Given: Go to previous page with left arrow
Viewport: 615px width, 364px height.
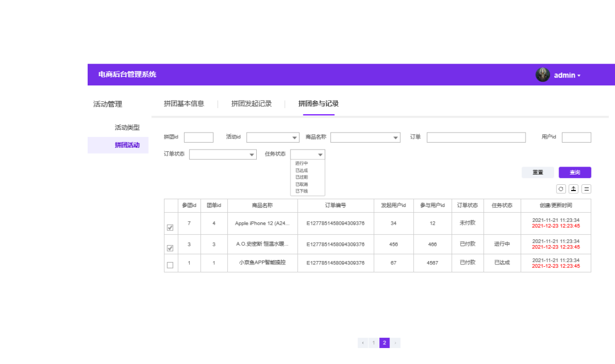Looking at the screenshot, I should [363, 343].
